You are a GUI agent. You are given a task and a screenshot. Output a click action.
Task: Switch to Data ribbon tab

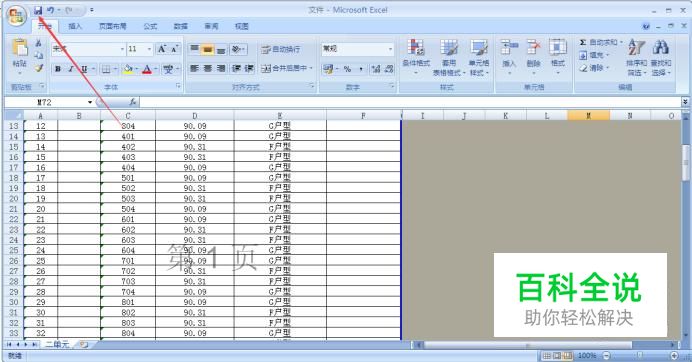[x=181, y=26]
